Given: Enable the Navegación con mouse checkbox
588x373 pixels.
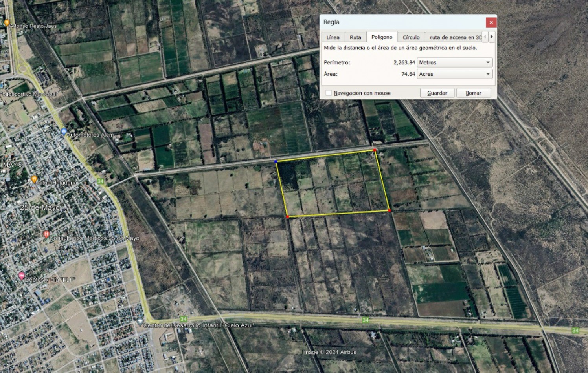Looking at the screenshot, I should coord(329,93).
